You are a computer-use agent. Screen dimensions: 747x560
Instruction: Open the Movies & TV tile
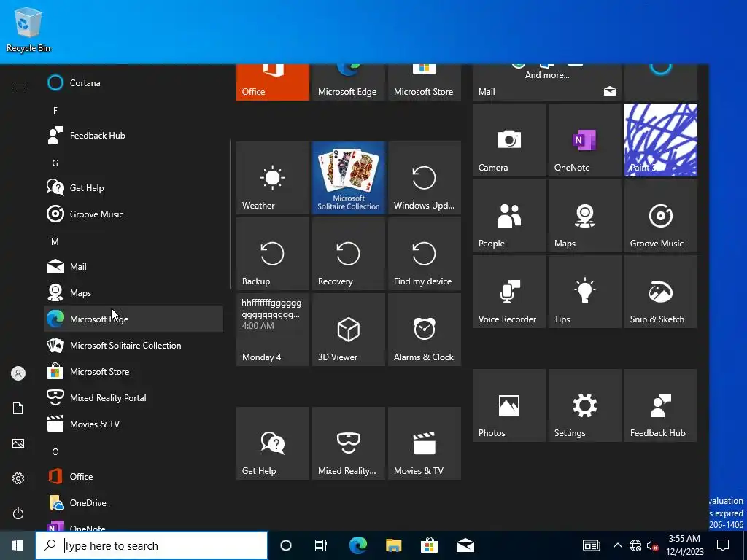[424, 443]
